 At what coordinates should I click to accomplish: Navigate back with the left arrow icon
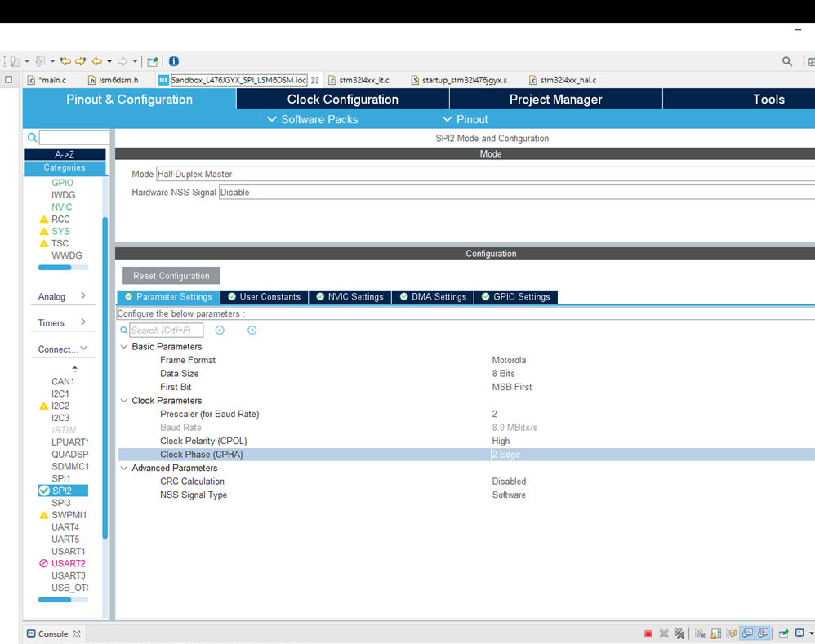97,61
